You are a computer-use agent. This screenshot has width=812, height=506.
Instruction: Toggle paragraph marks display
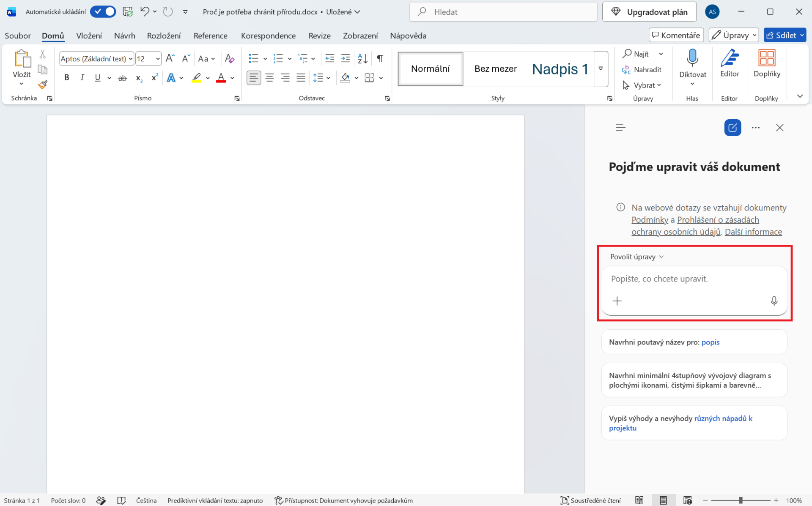point(380,58)
